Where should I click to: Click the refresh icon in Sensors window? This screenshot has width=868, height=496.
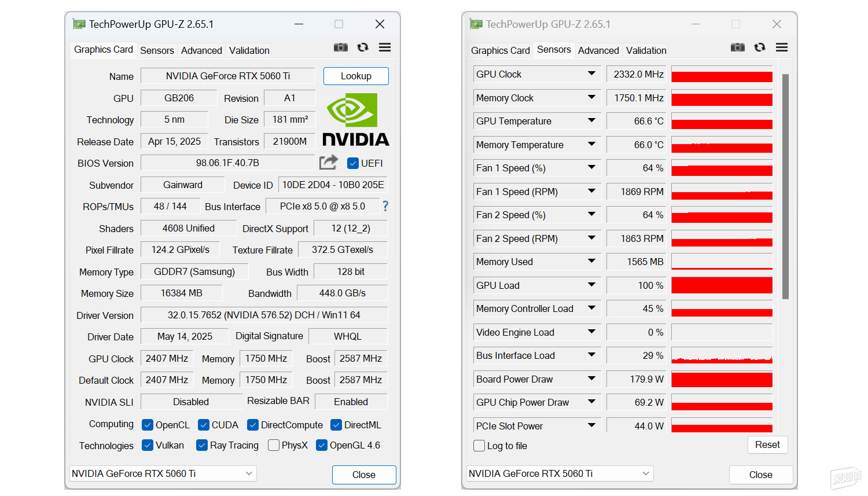pyautogui.click(x=760, y=47)
